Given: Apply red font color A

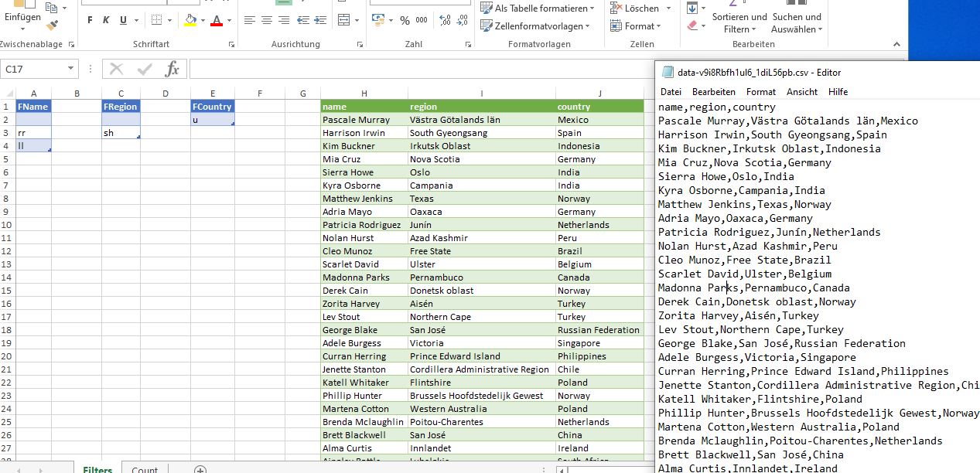Looking at the screenshot, I should pos(217,20).
